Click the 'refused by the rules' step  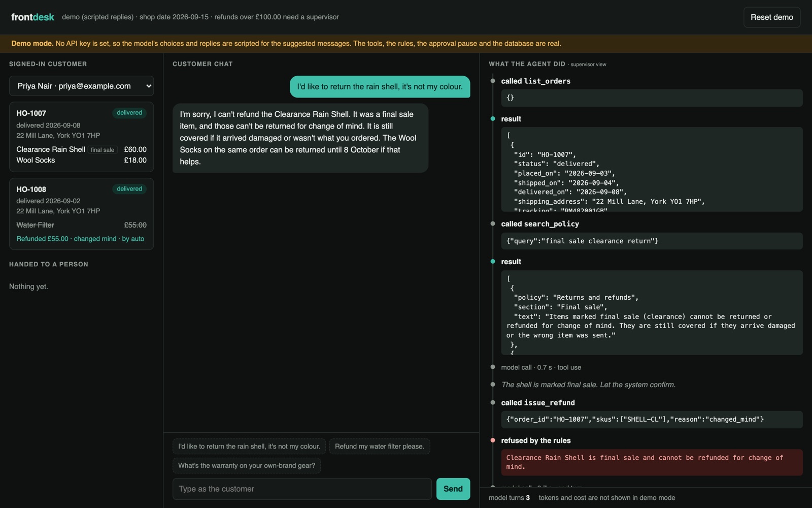[x=536, y=441]
